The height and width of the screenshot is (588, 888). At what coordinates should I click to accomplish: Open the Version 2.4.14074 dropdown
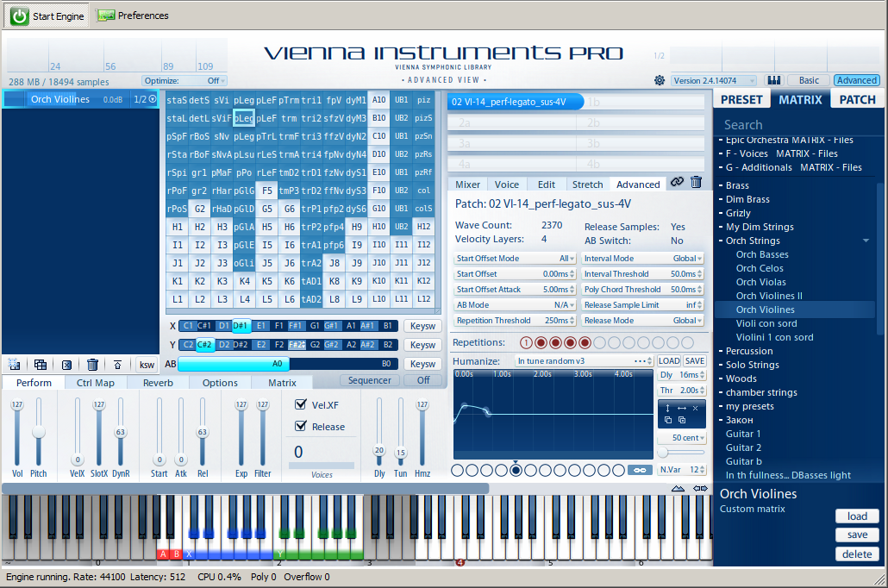(x=714, y=80)
